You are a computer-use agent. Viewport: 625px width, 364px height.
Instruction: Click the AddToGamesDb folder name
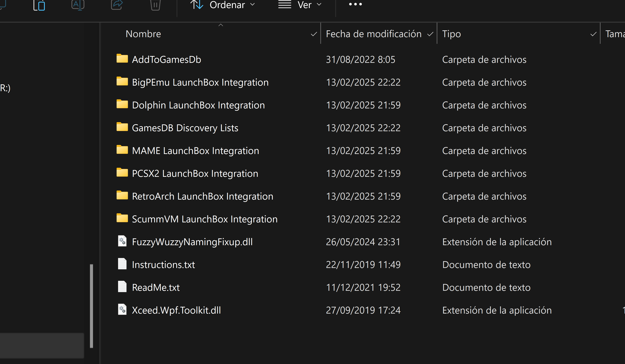166,60
